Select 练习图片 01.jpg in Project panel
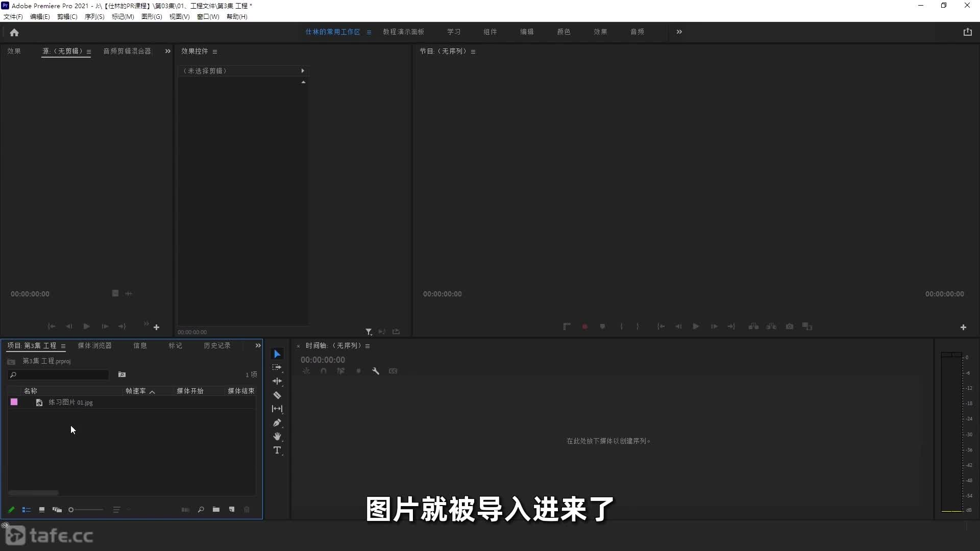 [70, 403]
